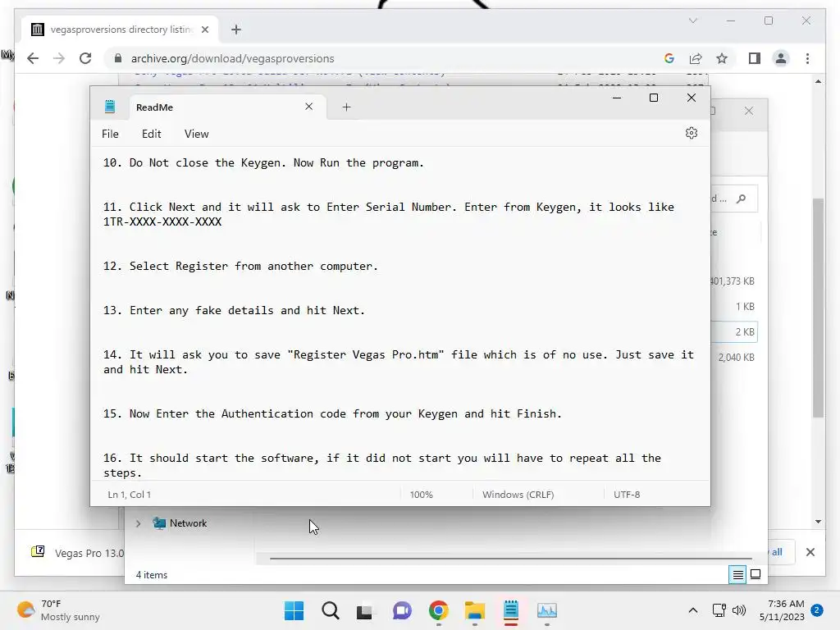Switch to Chrome on taskbar
This screenshot has height=630, width=840.
438,610
